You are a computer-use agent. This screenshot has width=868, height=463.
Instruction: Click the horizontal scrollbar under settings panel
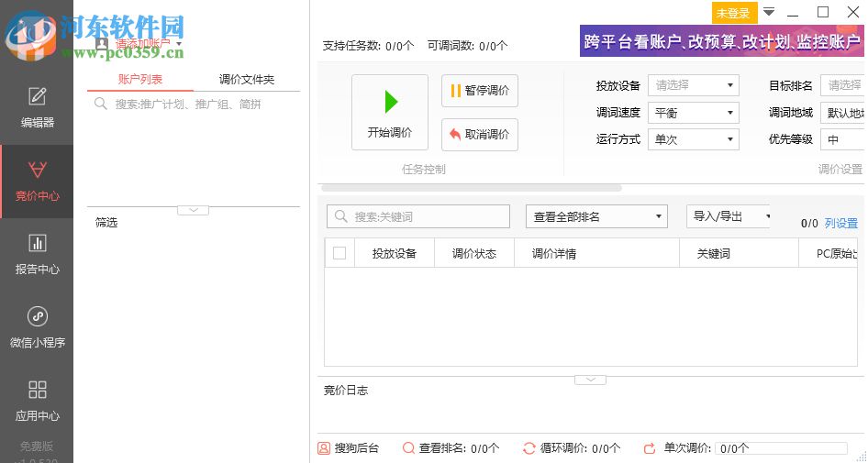471,188
